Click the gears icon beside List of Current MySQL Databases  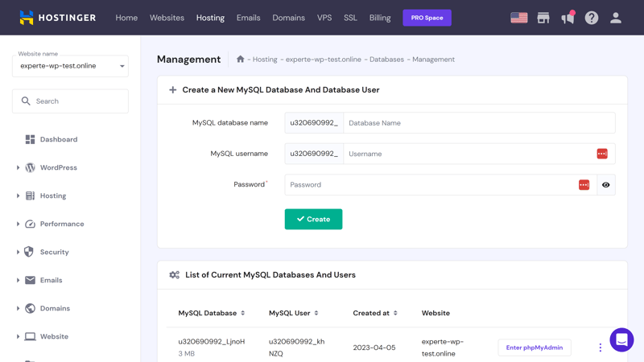pyautogui.click(x=174, y=275)
